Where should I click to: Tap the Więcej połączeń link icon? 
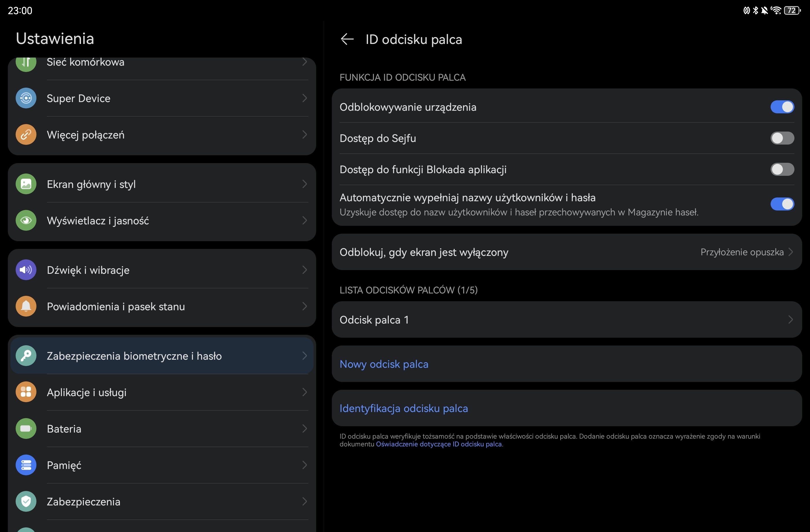pyautogui.click(x=26, y=135)
